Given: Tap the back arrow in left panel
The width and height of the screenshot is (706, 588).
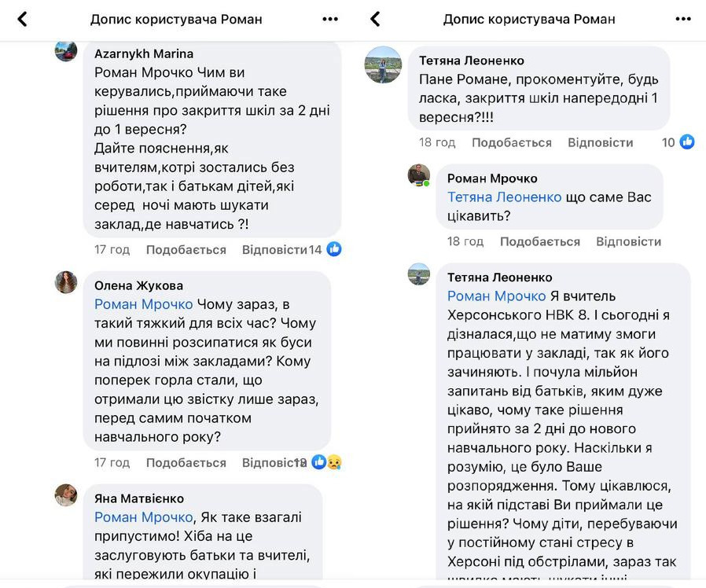Looking at the screenshot, I should (x=23, y=19).
